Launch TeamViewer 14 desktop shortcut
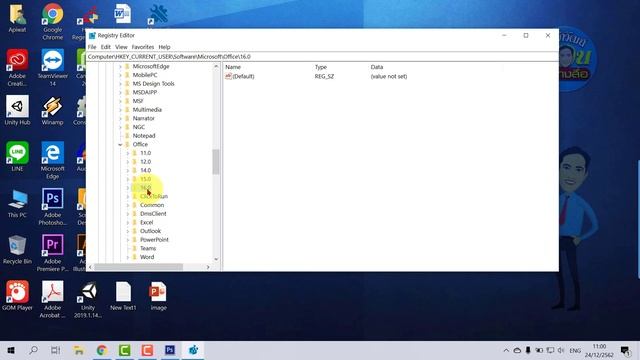 [x=53, y=68]
